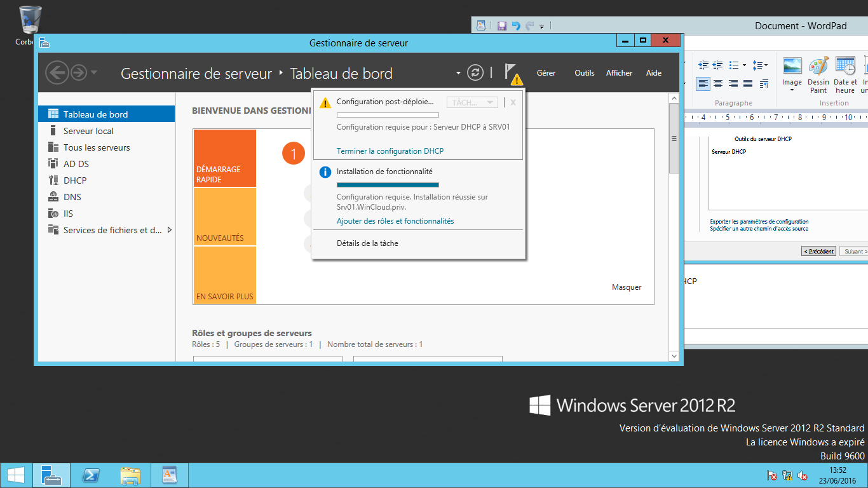Decrease indent in WordPad
The width and height of the screenshot is (868, 488).
coord(703,65)
